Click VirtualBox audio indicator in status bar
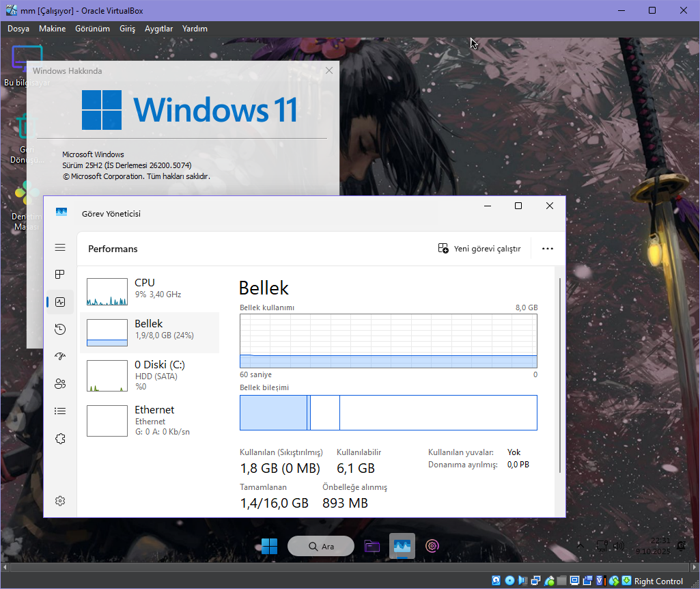 coord(522,581)
